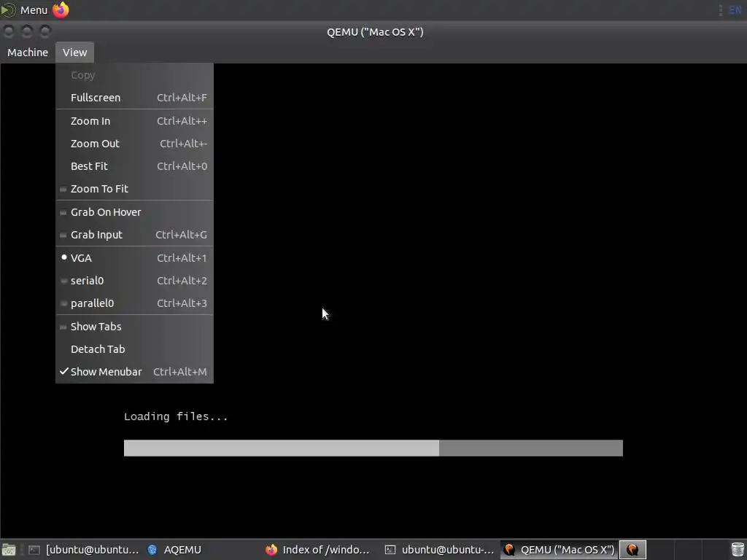Image resolution: width=747 pixels, height=560 pixels.
Task: Switch to serial0 console
Action: pos(134,281)
